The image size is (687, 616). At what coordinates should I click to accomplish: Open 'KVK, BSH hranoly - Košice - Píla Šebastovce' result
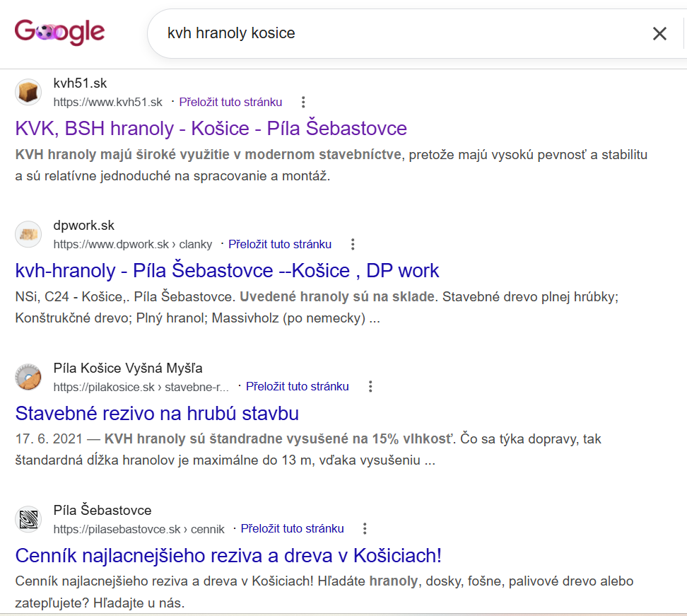[211, 129]
